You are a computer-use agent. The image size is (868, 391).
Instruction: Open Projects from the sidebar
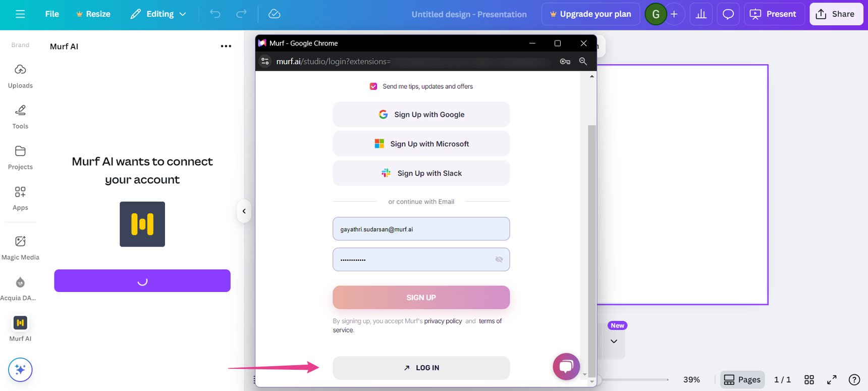point(20,157)
